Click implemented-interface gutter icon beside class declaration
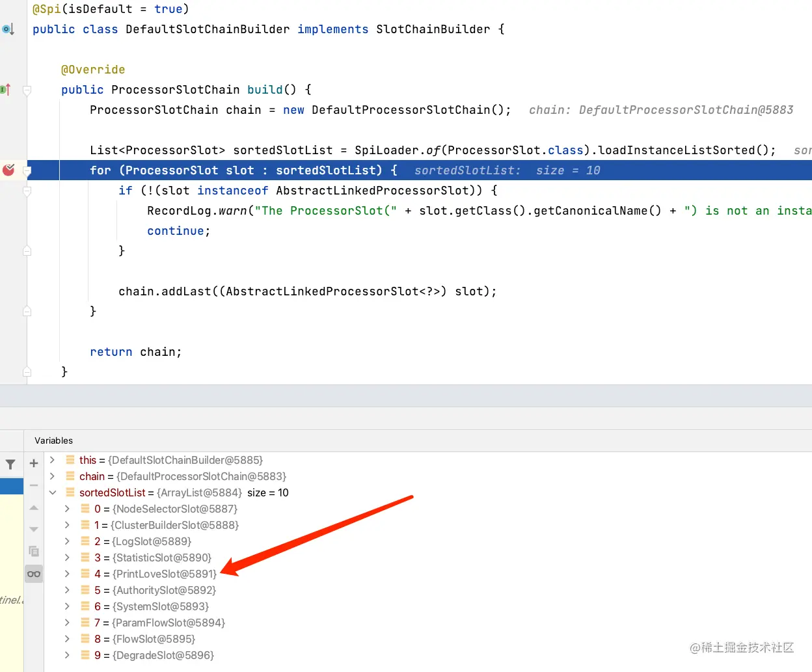The width and height of the screenshot is (812, 672). [x=8, y=29]
